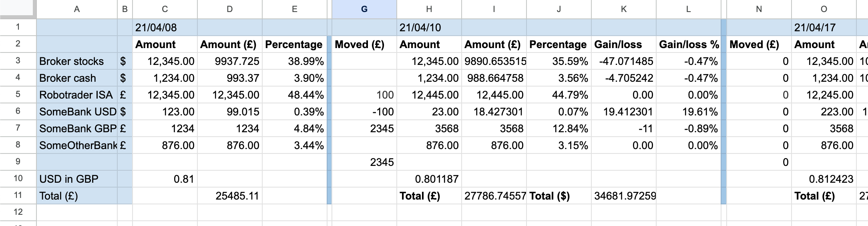Click the total 25485.11
868x226 pixels.
pos(230,196)
